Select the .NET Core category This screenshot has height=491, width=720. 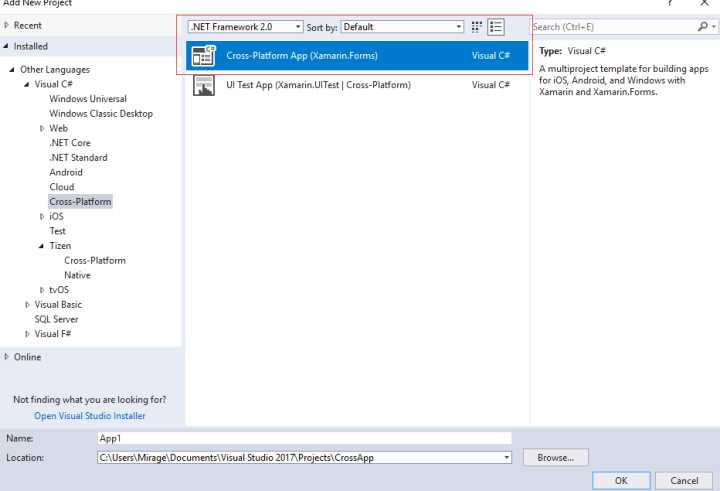coord(70,143)
